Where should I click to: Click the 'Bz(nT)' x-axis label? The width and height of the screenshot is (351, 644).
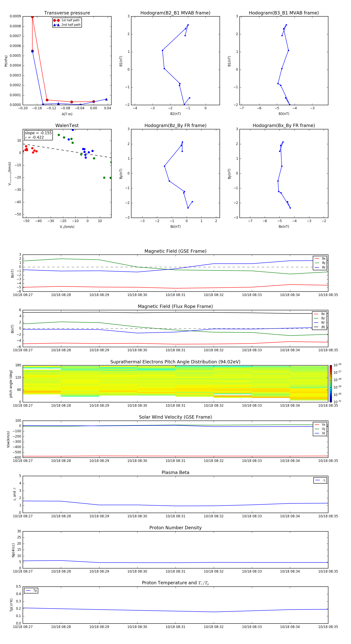(175, 227)
